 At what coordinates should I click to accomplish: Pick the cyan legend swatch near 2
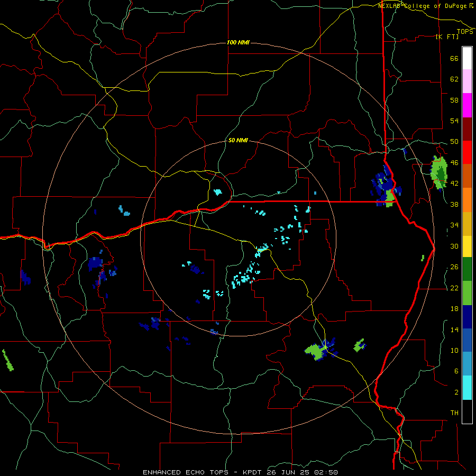click(467, 388)
